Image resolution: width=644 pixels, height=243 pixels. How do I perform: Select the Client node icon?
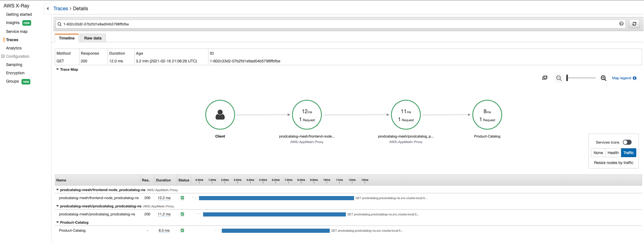220,115
